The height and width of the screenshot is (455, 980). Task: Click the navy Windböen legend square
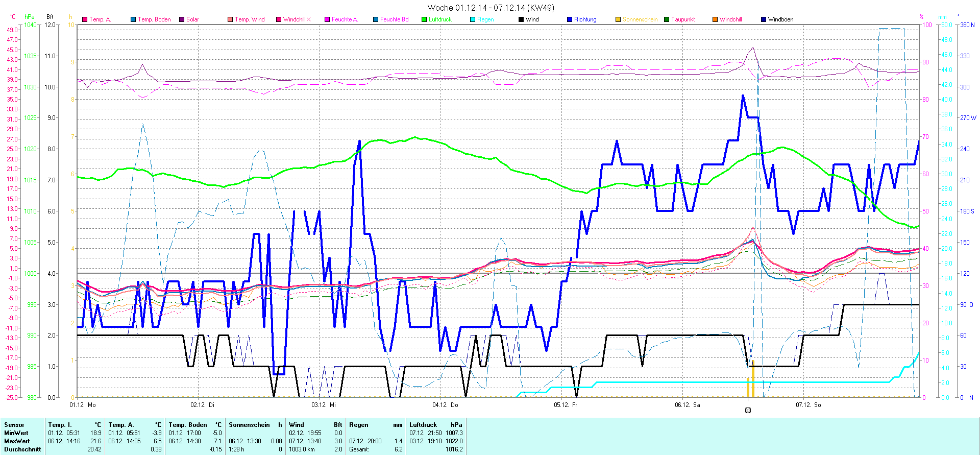(764, 19)
